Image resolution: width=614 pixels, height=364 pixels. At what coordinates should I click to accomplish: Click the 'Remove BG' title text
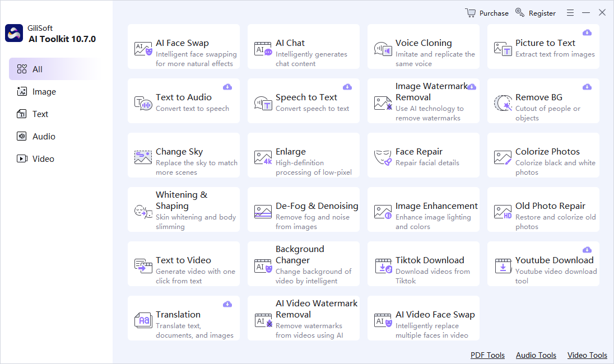point(539,97)
